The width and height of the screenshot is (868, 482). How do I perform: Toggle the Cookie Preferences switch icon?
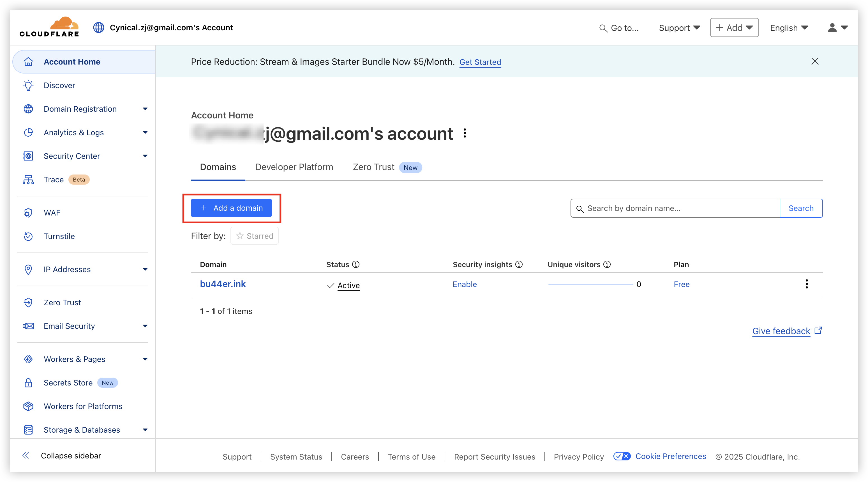tap(622, 456)
